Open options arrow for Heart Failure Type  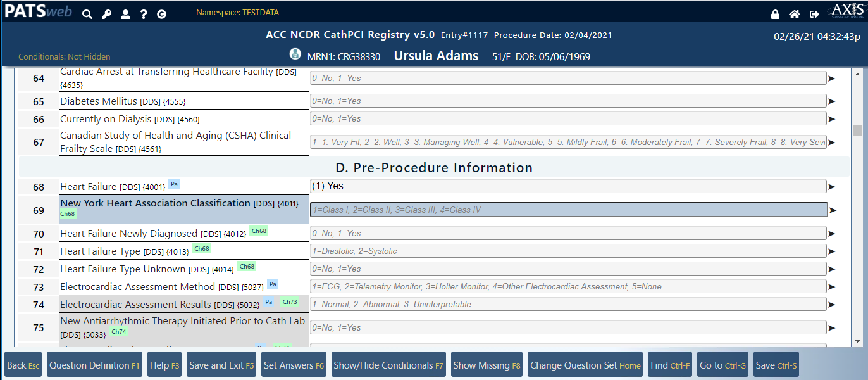832,251
